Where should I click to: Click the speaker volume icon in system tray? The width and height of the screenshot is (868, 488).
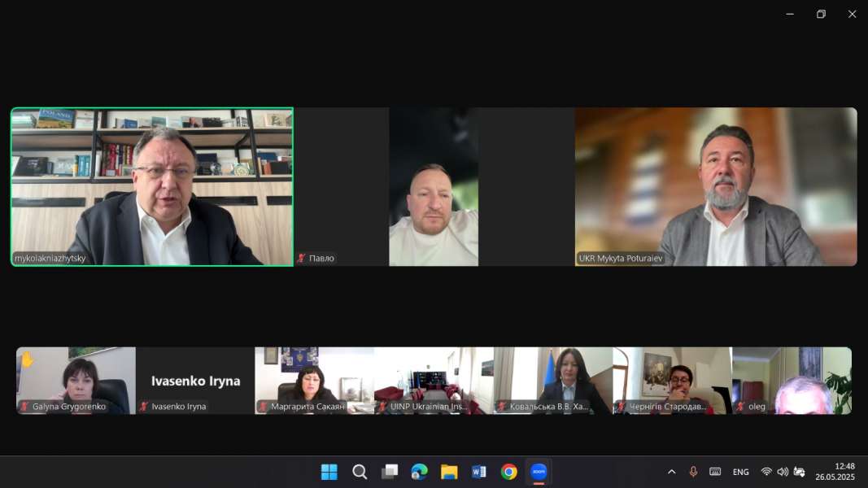(x=783, y=472)
